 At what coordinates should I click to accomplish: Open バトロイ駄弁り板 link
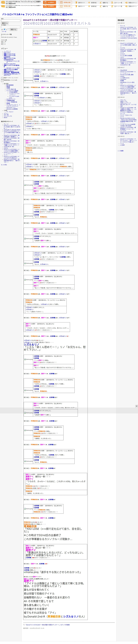point(11,89)
